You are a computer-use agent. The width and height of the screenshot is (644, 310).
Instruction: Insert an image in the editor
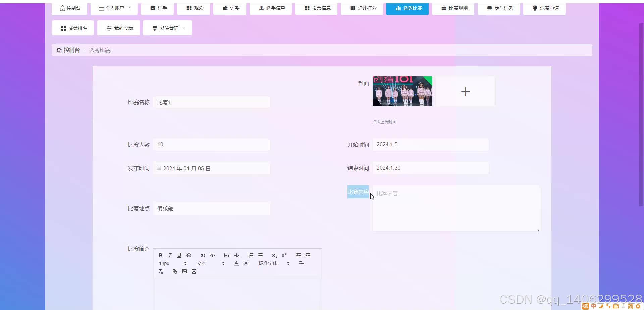184,271
